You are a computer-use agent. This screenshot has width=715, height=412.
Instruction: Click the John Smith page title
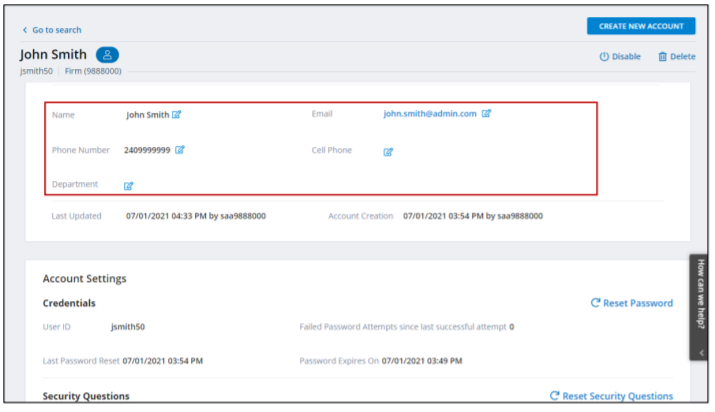[53, 55]
